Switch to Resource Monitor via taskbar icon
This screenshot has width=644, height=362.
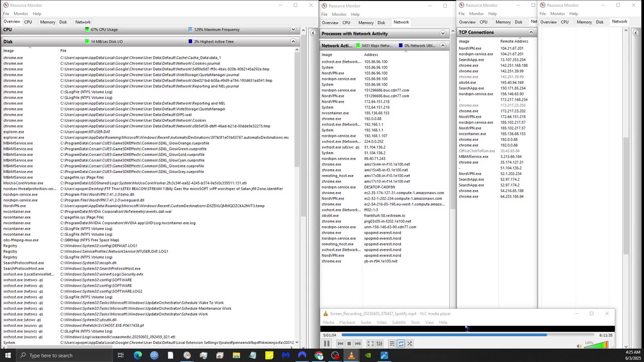187,355
